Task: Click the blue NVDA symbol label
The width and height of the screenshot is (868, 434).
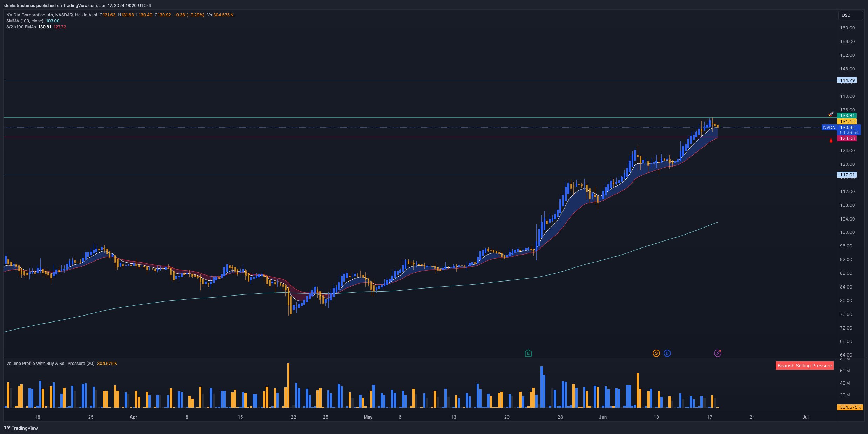Action: click(829, 128)
